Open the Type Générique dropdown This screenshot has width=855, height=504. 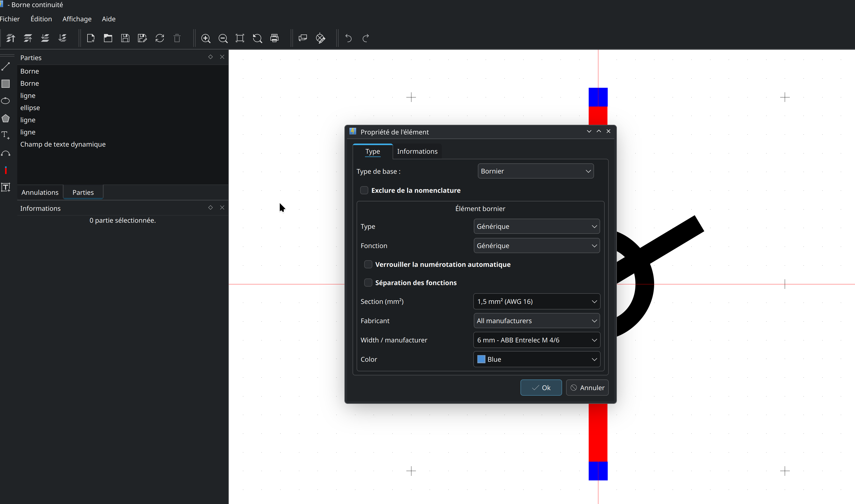tap(536, 227)
